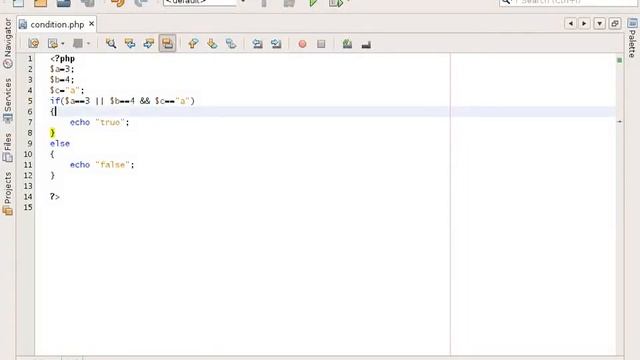640x360 pixels.
Task: Click line number 13 in gutter
Action: 28,186
